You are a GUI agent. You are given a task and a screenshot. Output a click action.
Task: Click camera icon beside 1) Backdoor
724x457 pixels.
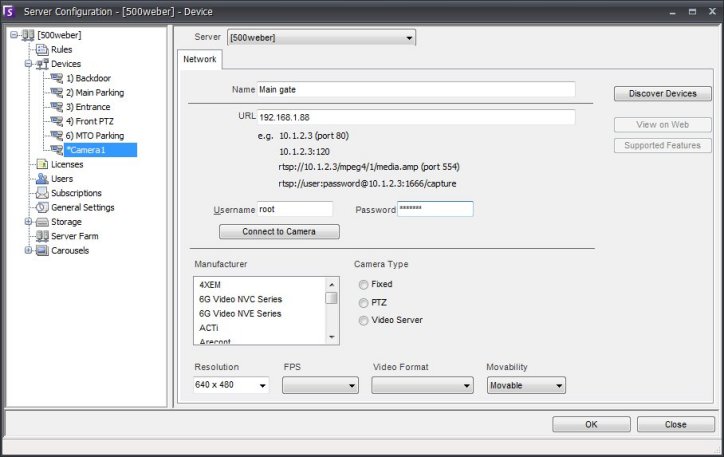coord(56,78)
